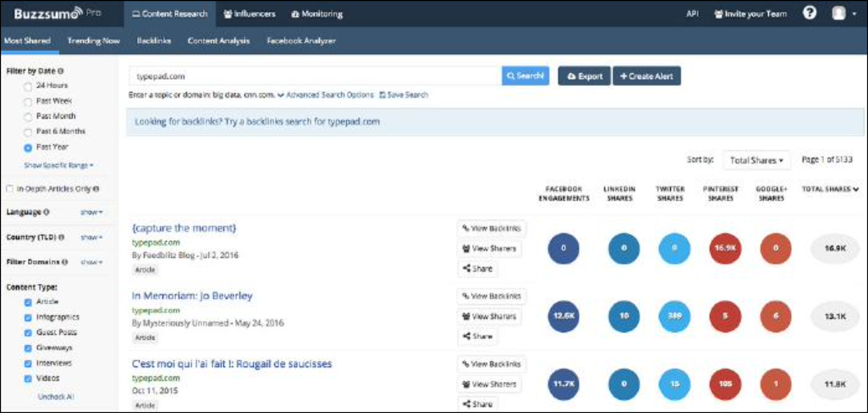Screen dimensions: 868x413
Task: Uncheck the Infographics content type
Action: click(28, 318)
